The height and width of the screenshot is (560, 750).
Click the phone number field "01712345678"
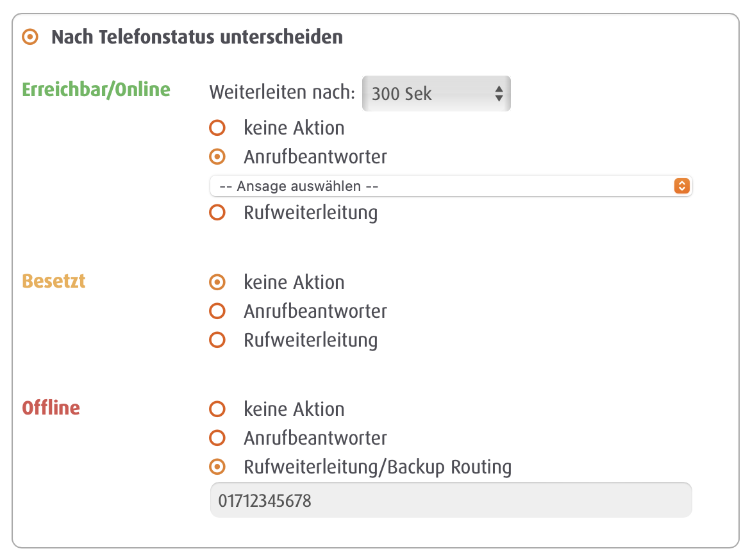[x=451, y=500]
